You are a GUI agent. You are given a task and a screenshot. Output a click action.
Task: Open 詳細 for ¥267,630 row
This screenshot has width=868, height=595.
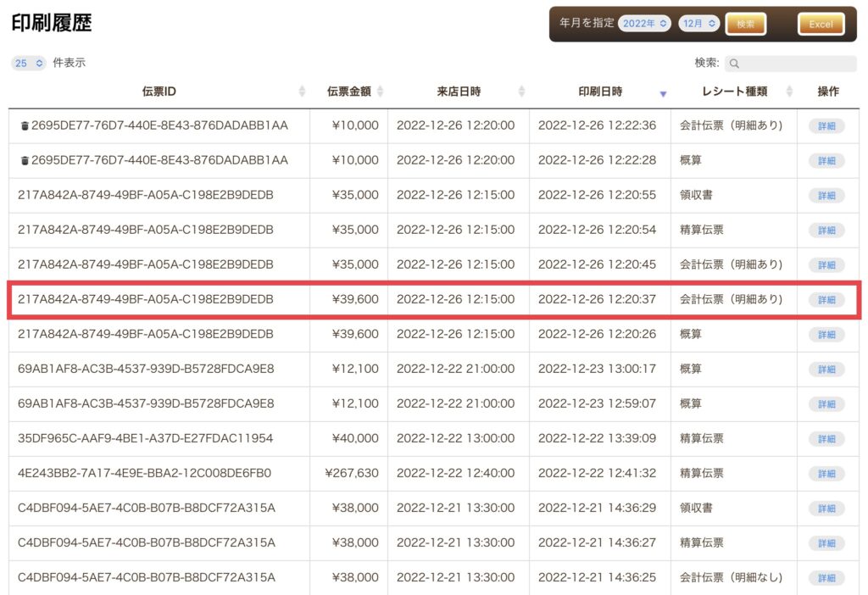[x=827, y=474]
